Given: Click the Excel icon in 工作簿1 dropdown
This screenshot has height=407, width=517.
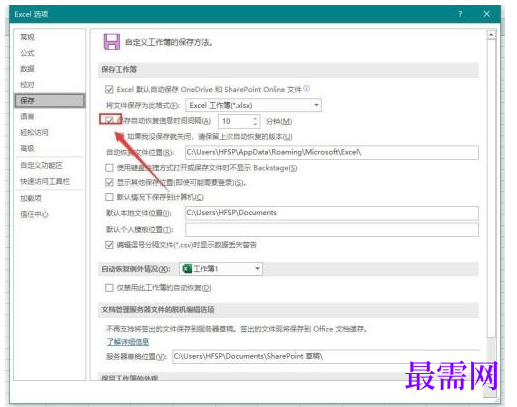Looking at the screenshot, I should [187, 269].
